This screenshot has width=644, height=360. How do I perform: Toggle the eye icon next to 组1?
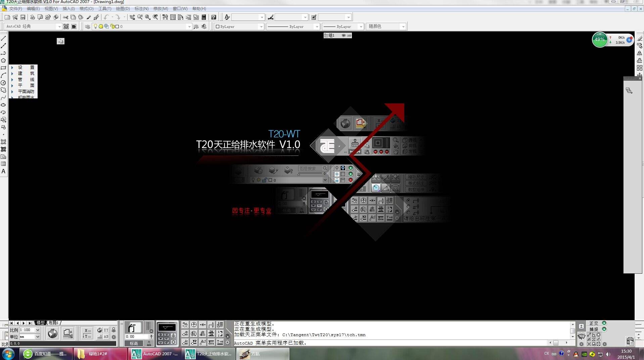coord(343,35)
